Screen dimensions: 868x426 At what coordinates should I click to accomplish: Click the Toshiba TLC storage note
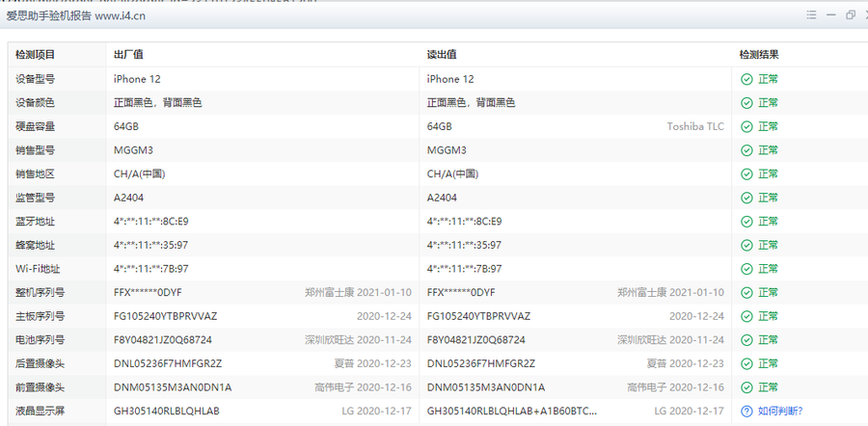[695, 126]
